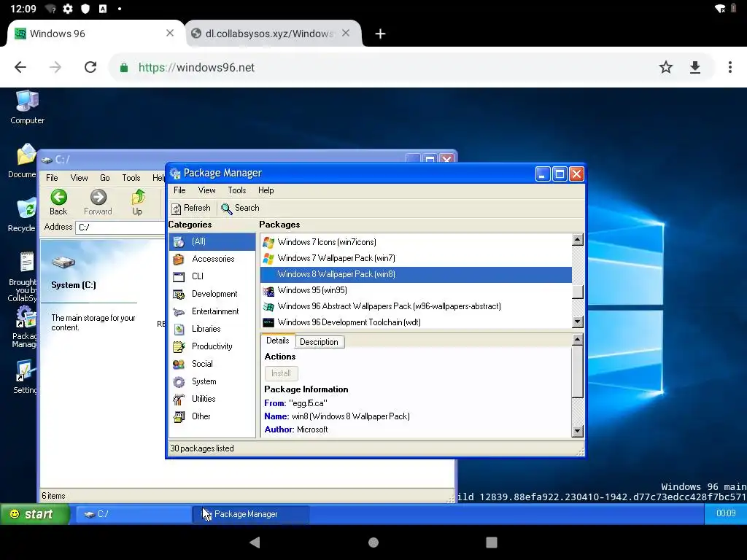Click the Up folder icon in C:/ window

138,197
